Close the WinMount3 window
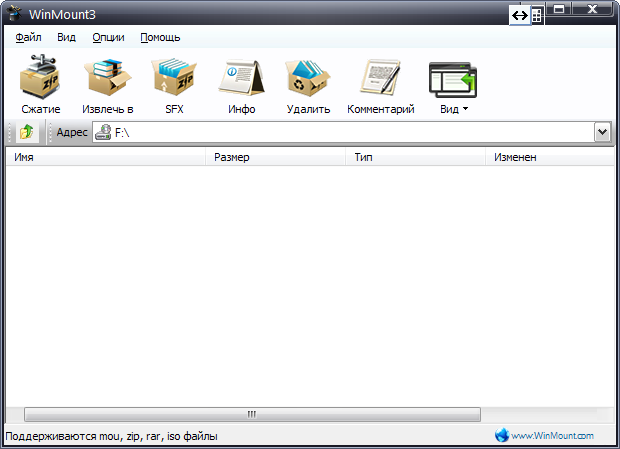This screenshot has width=620, height=449. pos(592,9)
